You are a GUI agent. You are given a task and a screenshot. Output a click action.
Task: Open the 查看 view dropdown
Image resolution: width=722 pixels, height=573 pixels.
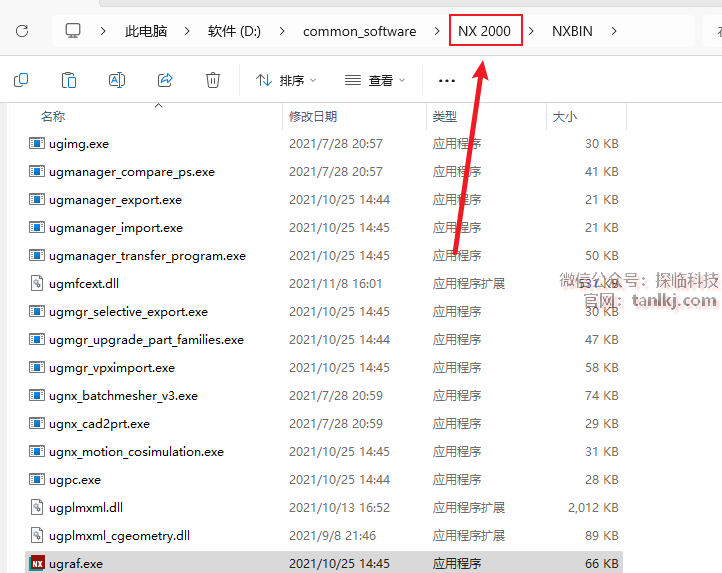(x=375, y=80)
